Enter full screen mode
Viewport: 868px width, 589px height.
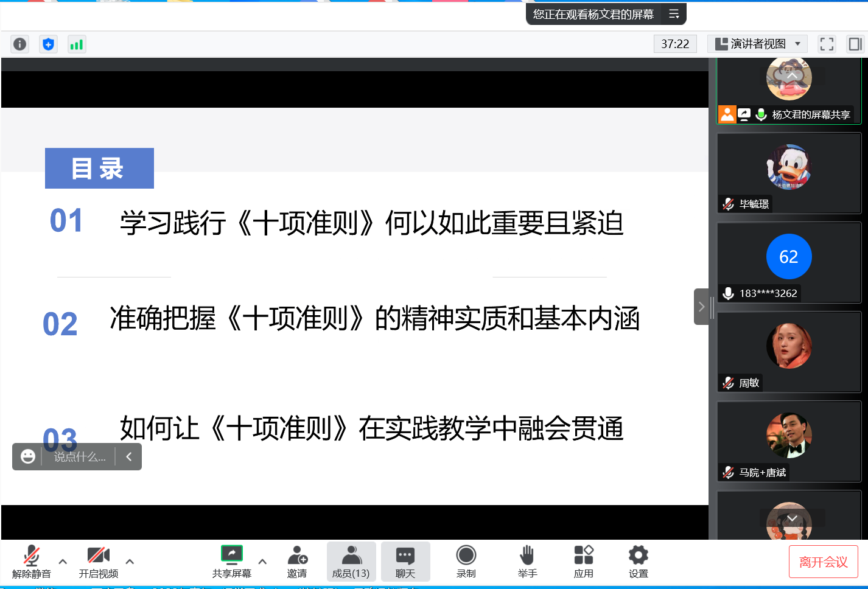pyautogui.click(x=827, y=44)
